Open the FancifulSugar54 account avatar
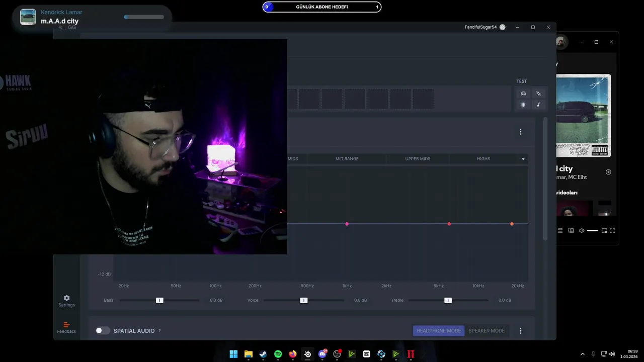 coord(502,27)
